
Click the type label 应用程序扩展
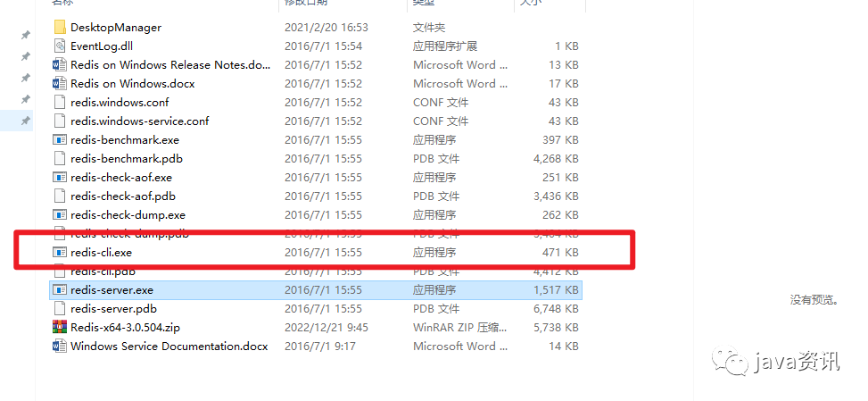point(445,46)
